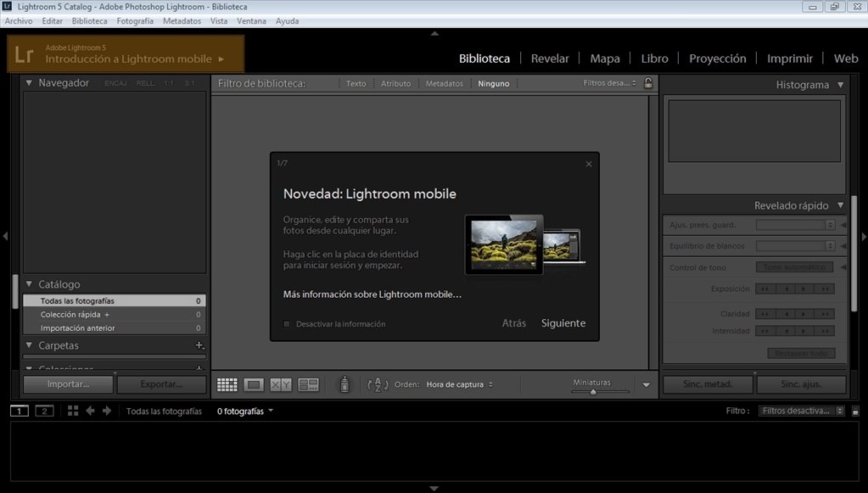
Task: Collapse the Catálogo panel
Action: 29,284
